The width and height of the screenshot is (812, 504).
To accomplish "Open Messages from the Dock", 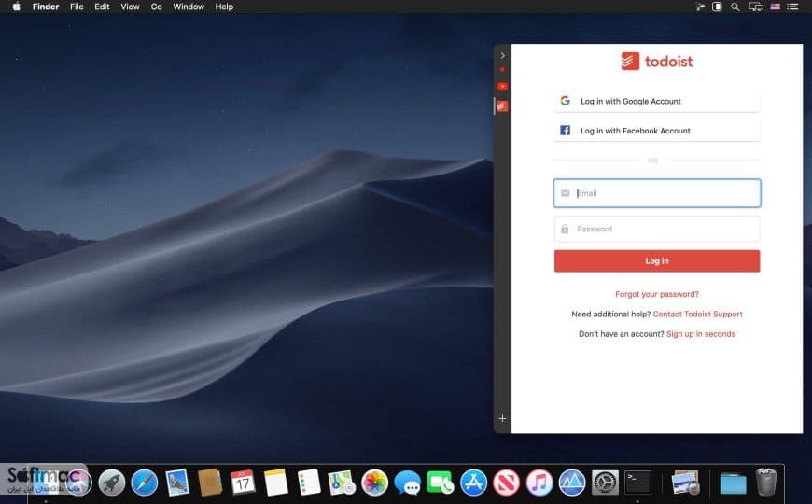I will pyautogui.click(x=408, y=483).
